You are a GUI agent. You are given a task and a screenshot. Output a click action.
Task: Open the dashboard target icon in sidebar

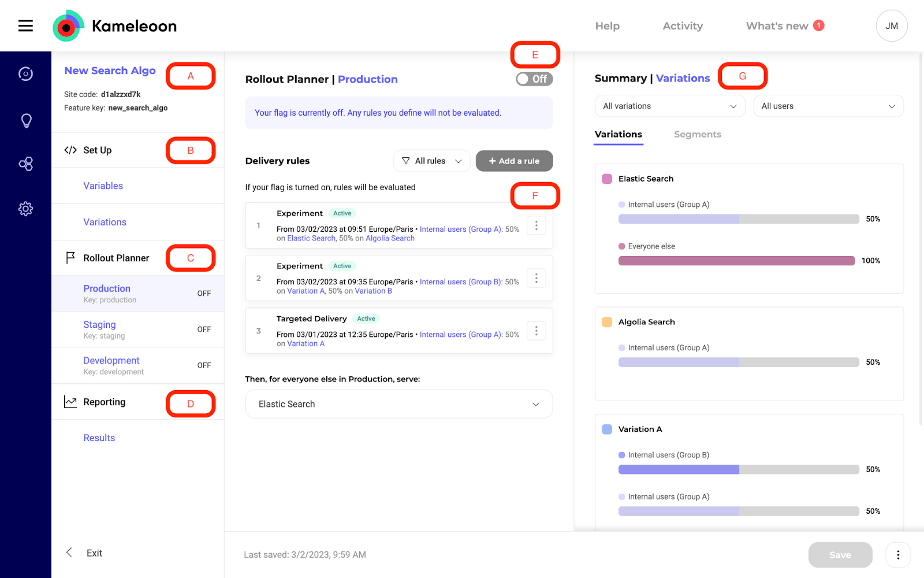point(25,74)
